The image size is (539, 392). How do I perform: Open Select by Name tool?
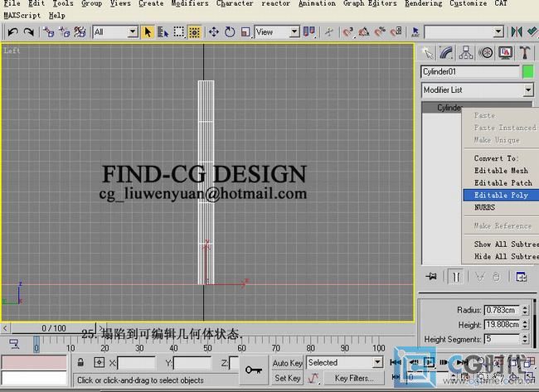click(163, 32)
